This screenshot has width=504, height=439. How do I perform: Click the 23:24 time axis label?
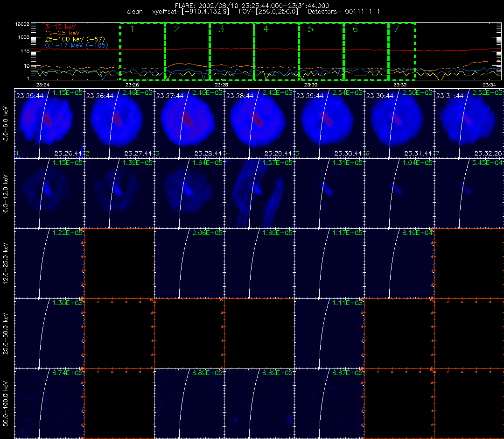tap(43, 85)
